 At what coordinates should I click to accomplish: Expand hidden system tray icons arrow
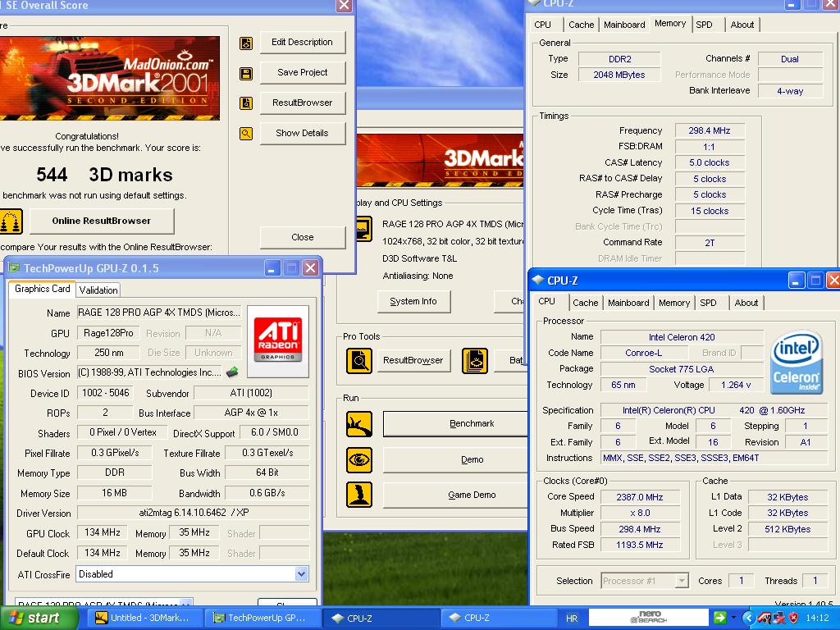[748, 618]
